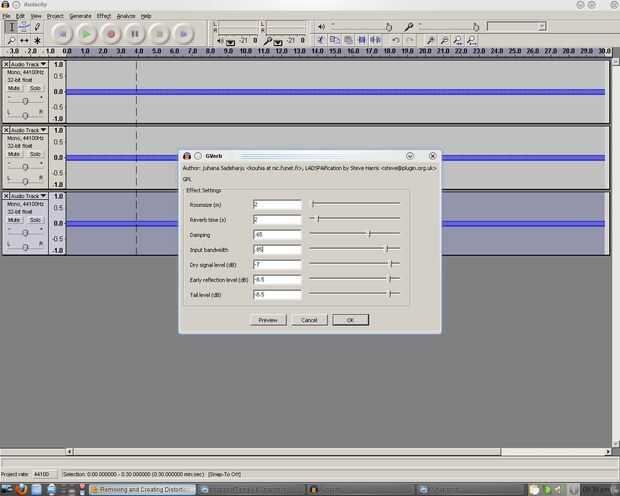Solo the bottom selected Audio Track

click(35, 220)
